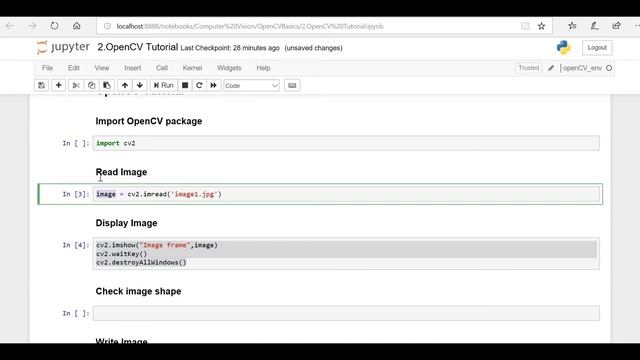Open the Widgets menu
Viewport: 640px width, 360px height.
[229, 68]
